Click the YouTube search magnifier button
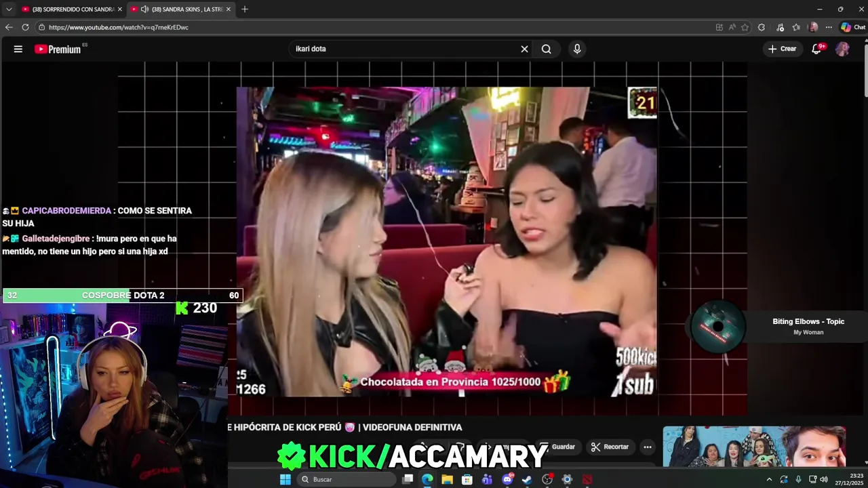The height and width of the screenshot is (488, 868). [547, 49]
